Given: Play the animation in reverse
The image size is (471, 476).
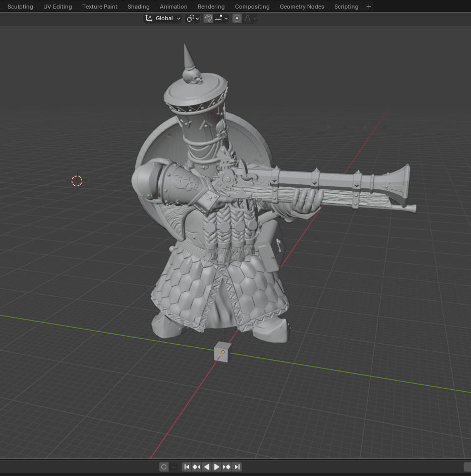Looking at the screenshot, I should [x=207, y=467].
